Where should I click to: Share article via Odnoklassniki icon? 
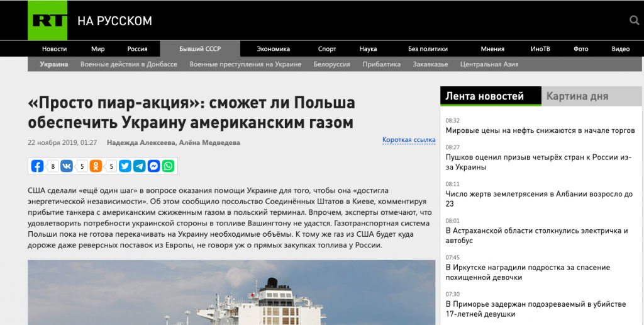(96, 166)
